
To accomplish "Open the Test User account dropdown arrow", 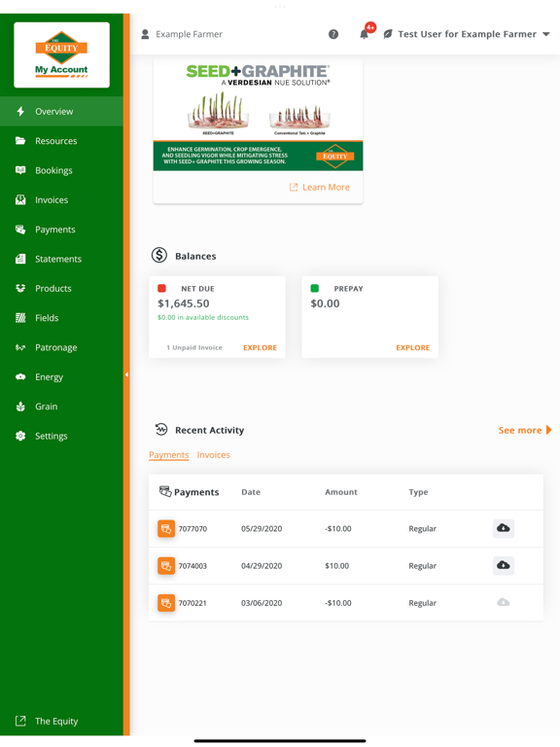I will [546, 34].
